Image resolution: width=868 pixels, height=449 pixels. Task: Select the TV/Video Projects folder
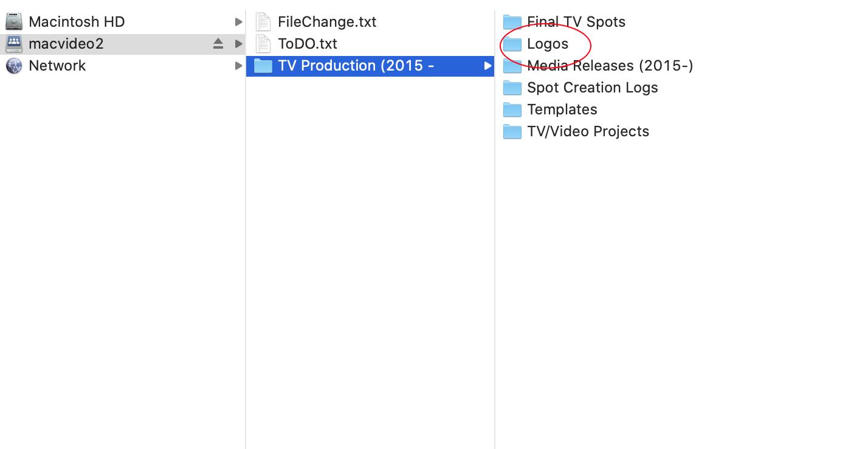588,131
